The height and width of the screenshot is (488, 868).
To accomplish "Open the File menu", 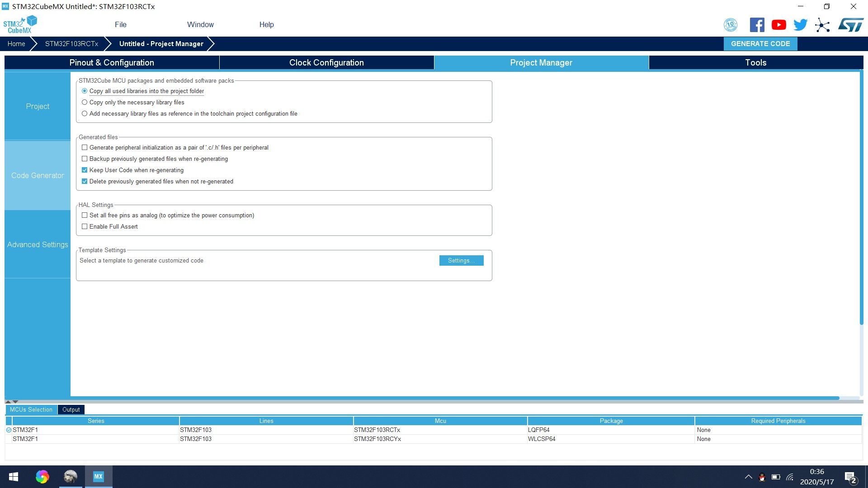I will click(120, 25).
